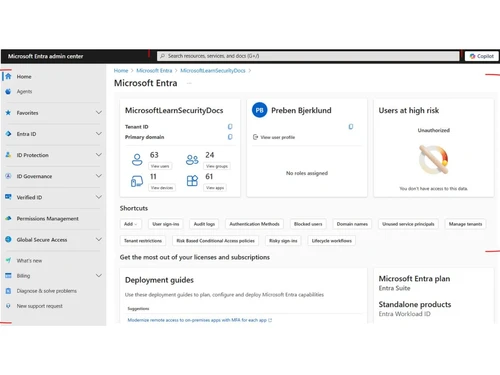Viewport: 500px width, 375px height.
Task: Open Lifecycle workflows shortcut
Action: click(x=332, y=241)
